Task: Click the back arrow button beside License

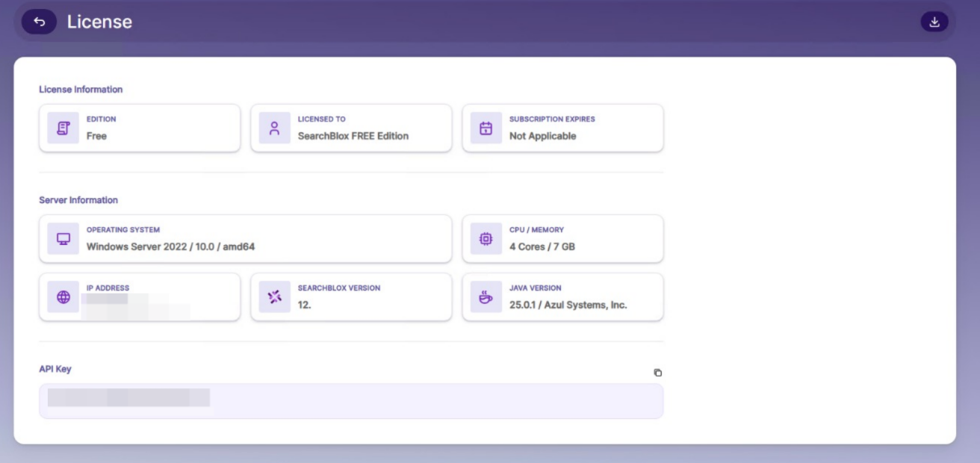Action: [40, 22]
